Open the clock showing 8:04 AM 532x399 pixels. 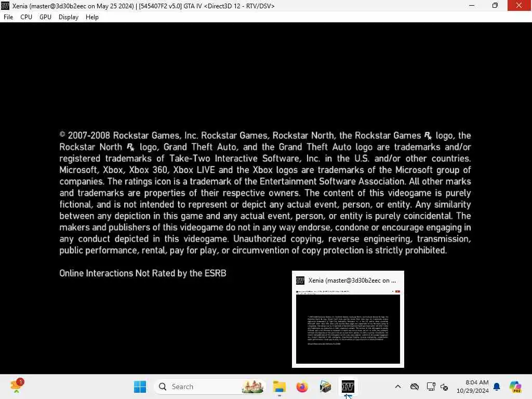click(x=472, y=387)
